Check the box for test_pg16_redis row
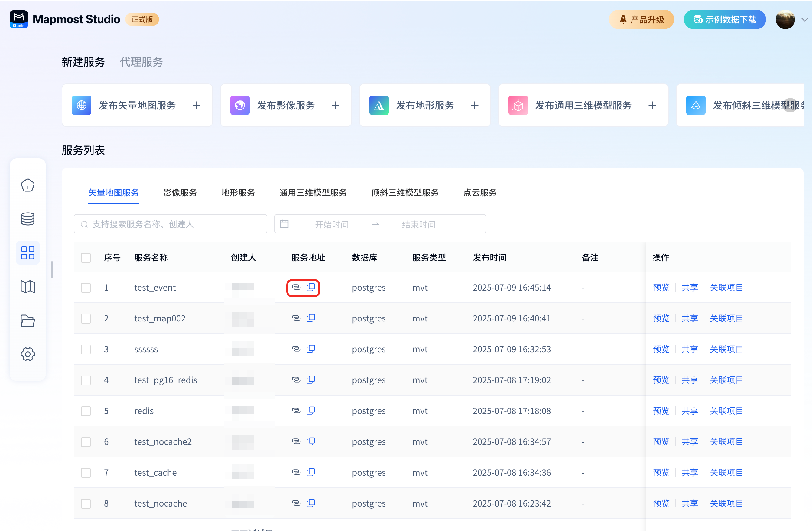This screenshot has height=531, width=812. coord(86,380)
